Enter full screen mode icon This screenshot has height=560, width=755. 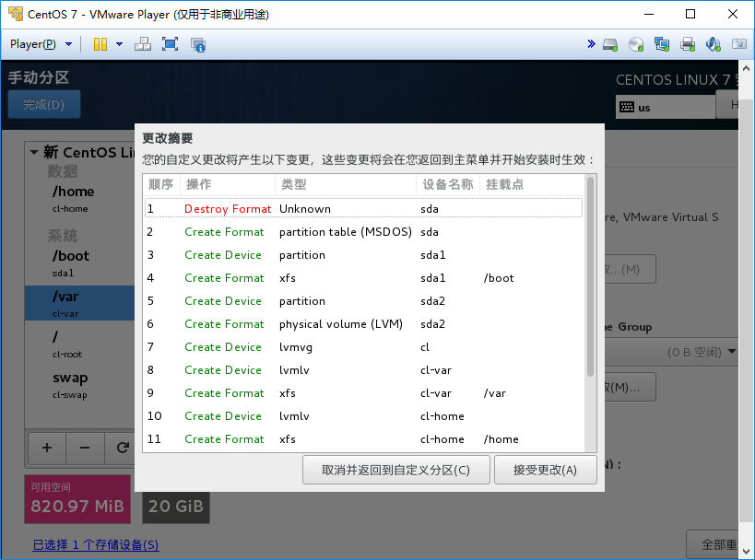tap(170, 44)
